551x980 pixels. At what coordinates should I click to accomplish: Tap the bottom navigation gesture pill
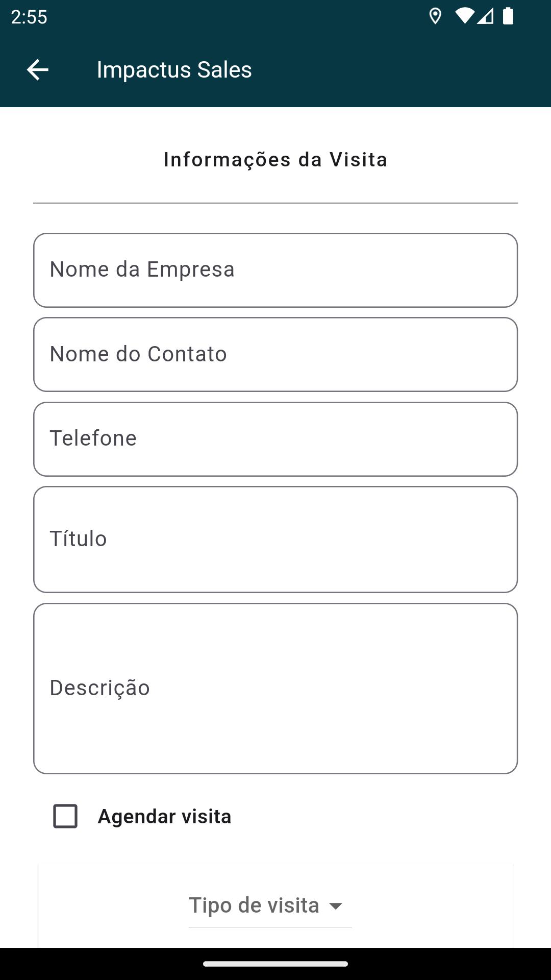275,964
